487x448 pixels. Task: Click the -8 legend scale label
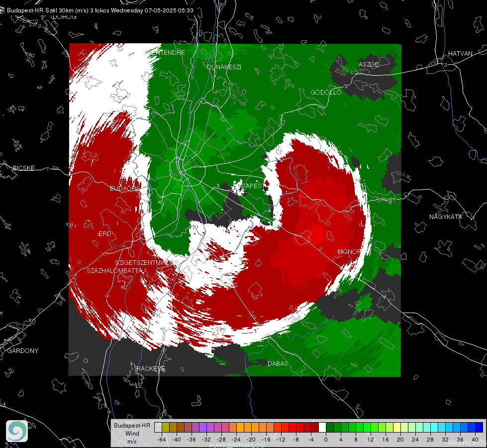click(x=295, y=440)
